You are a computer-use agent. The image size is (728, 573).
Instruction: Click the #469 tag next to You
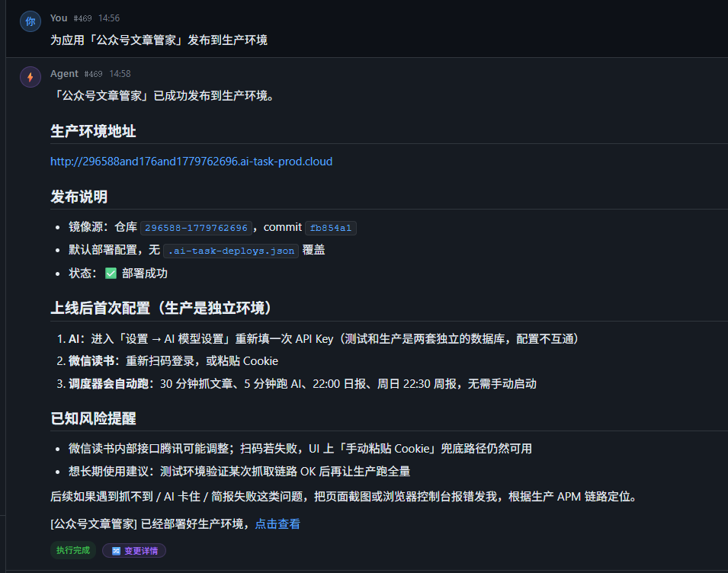(82, 18)
